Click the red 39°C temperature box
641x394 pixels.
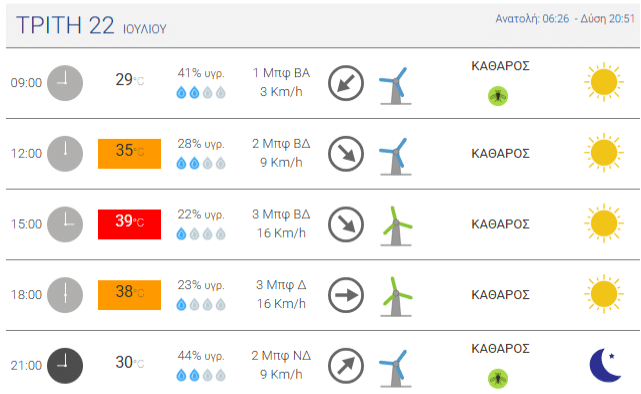[x=129, y=224]
